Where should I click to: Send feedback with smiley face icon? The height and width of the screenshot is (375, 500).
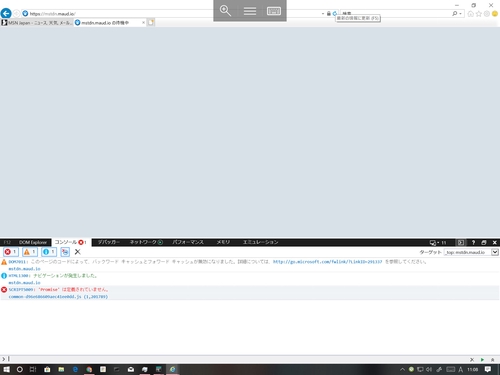[495, 14]
